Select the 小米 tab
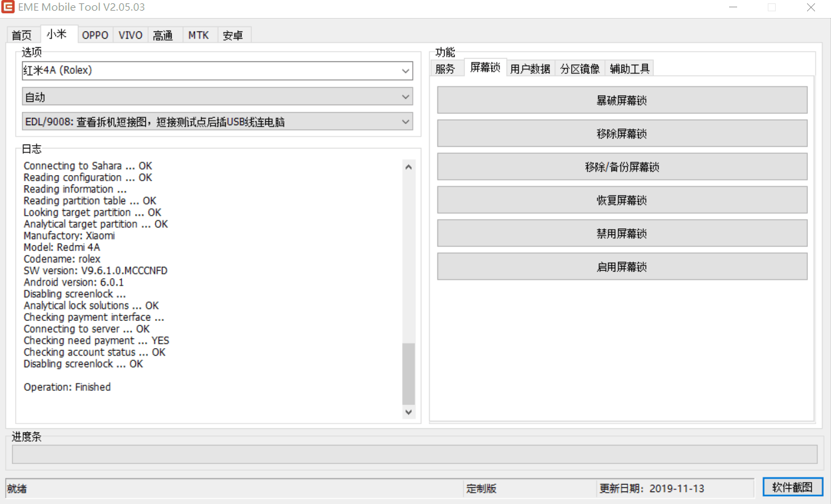The width and height of the screenshot is (831, 504). point(58,34)
